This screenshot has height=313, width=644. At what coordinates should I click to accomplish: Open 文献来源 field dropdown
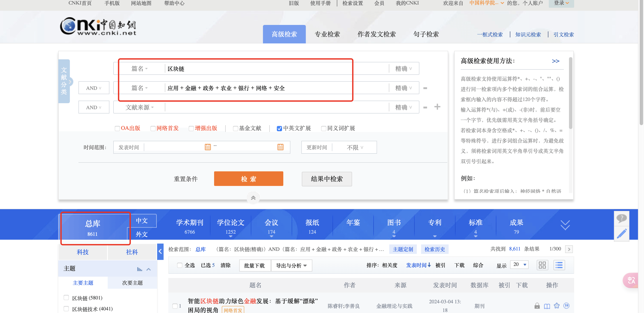pyautogui.click(x=139, y=107)
